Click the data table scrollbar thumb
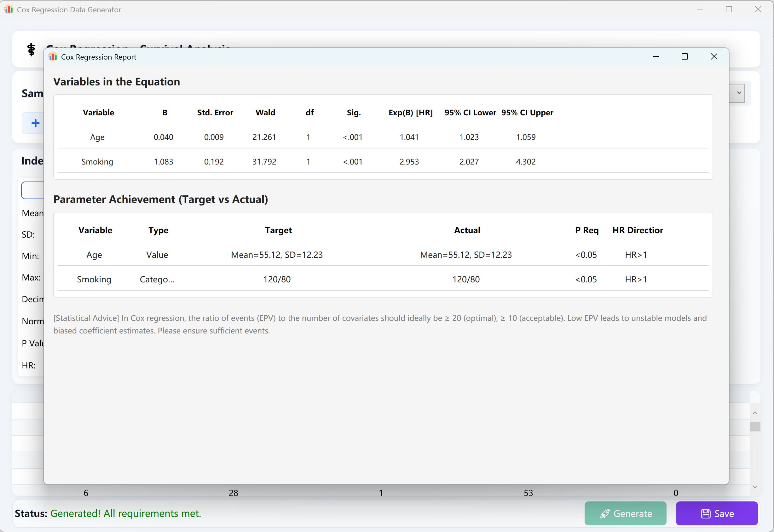 [755, 427]
